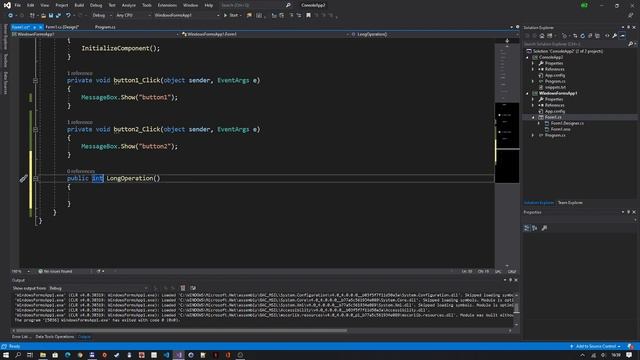Switch to Data Tools Operations tab
The image size is (640, 360).
point(55,337)
